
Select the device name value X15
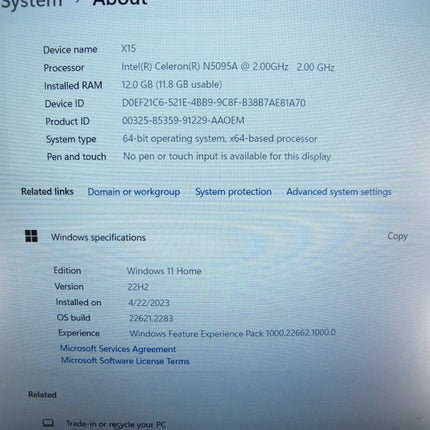coord(128,49)
